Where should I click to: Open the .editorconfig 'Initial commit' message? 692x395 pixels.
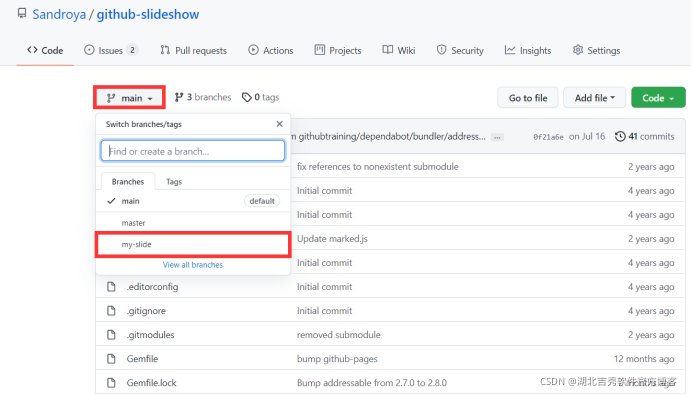click(324, 287)
